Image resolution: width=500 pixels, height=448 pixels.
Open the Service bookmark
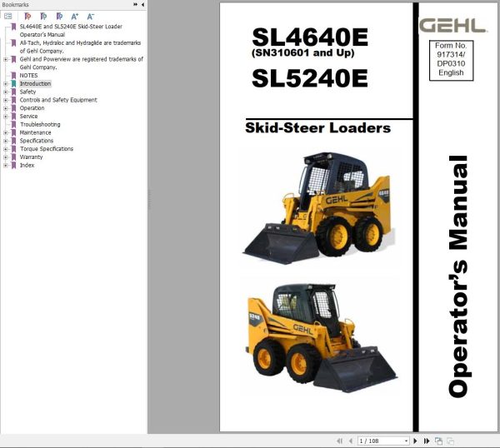[x=28, y=117]
